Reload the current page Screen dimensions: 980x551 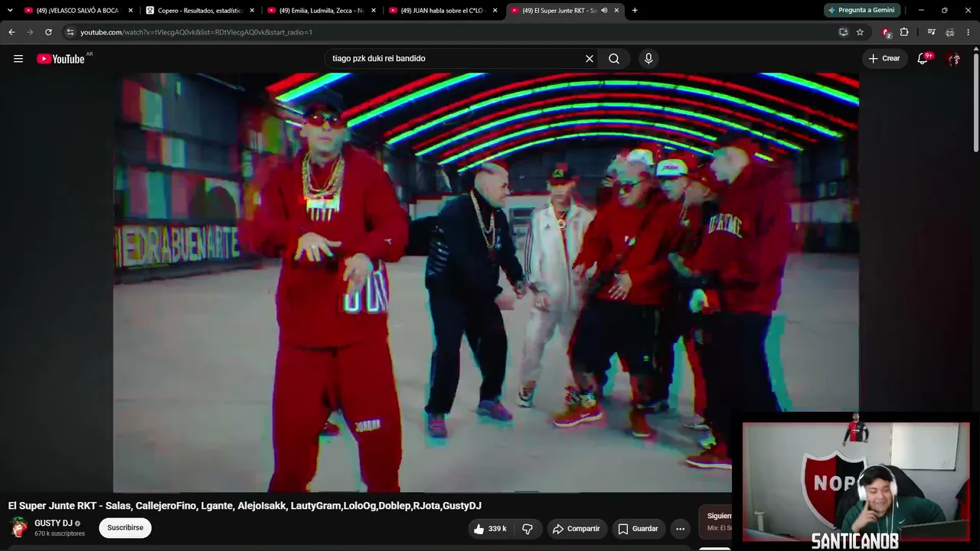tap(48, 32)
